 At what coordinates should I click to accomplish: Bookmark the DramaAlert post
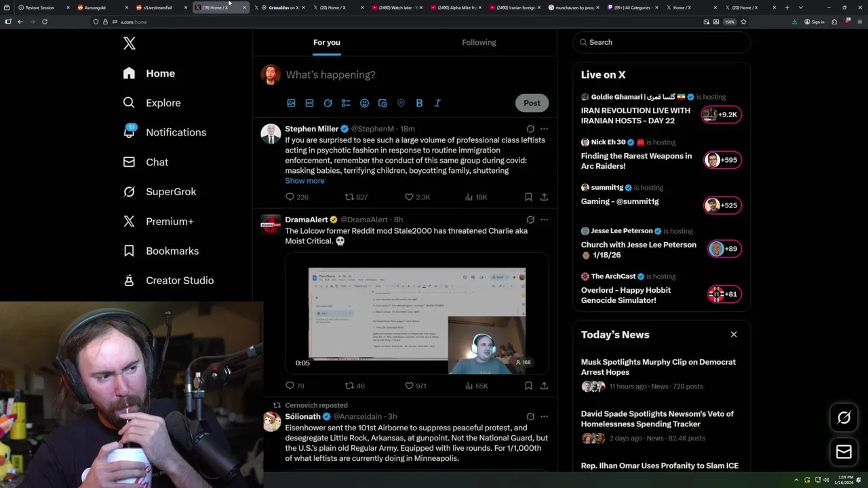click(528, 386)
